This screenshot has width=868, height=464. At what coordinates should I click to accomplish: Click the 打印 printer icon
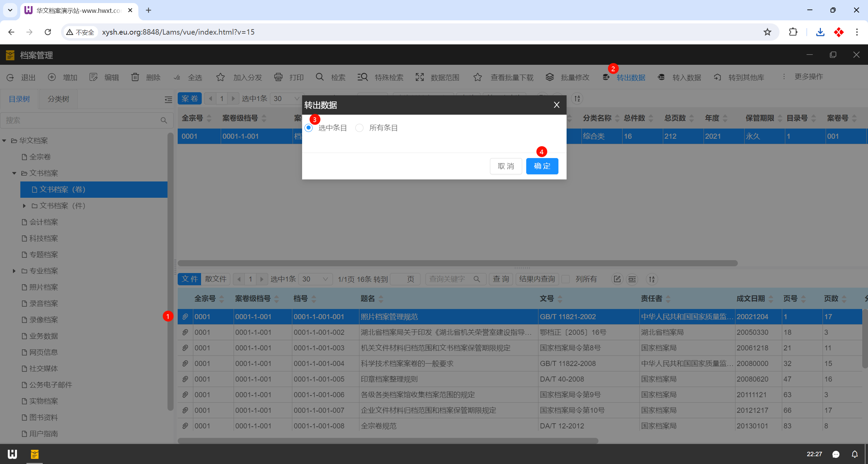tap(278, 77)
